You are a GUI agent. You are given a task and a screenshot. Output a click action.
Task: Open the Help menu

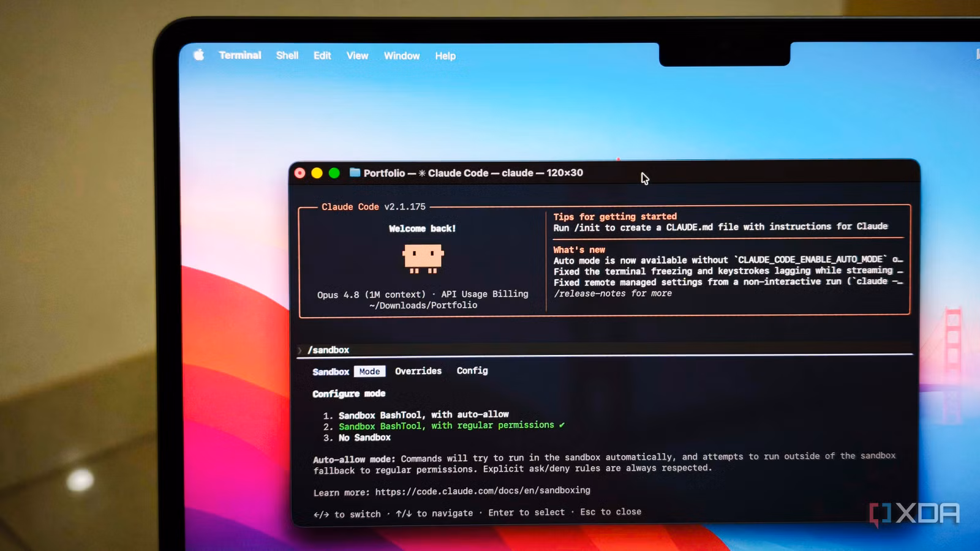pos(445,56)
